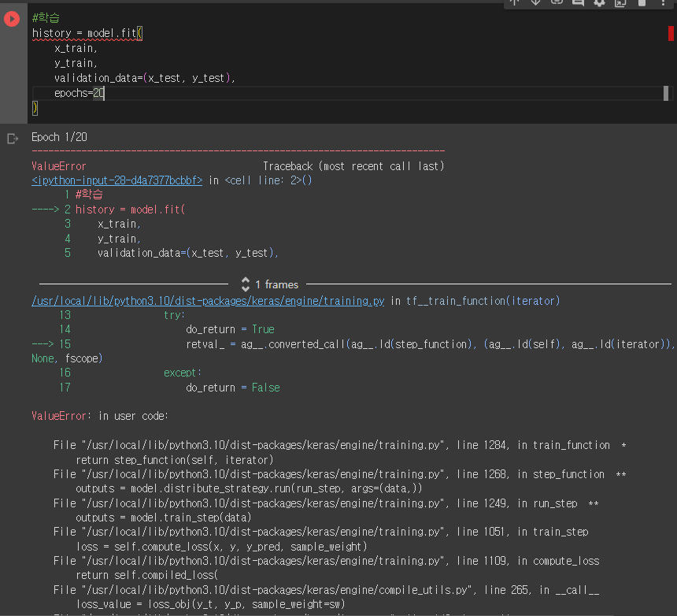Screen dimensions: 677x616
Task: Select 'do_return = True' traceback line
Action: click(230, 329)
